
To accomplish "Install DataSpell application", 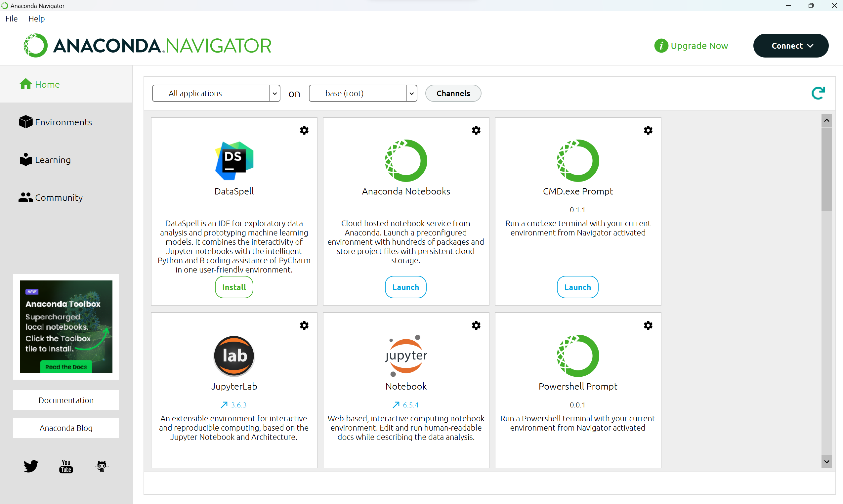I will coord(234,287).
